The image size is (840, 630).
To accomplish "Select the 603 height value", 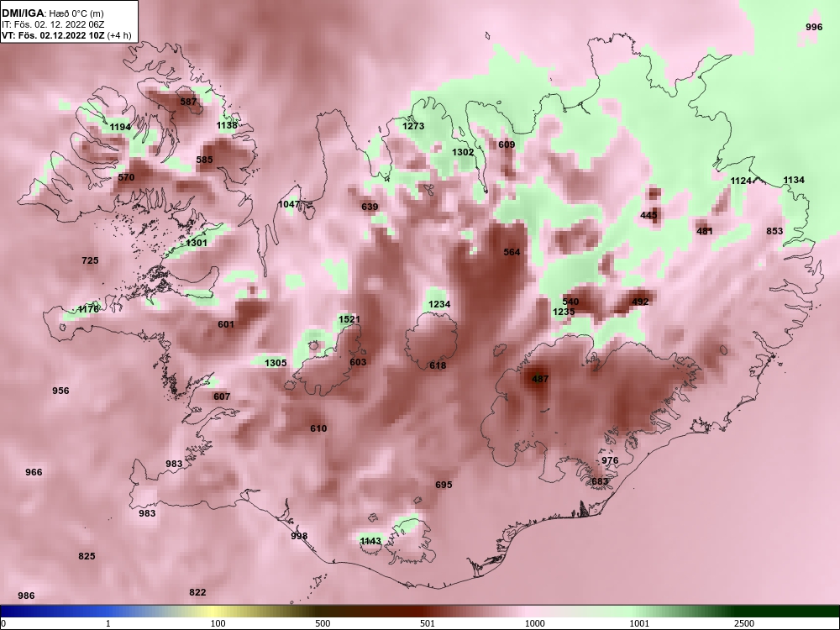I will point(358,361).
